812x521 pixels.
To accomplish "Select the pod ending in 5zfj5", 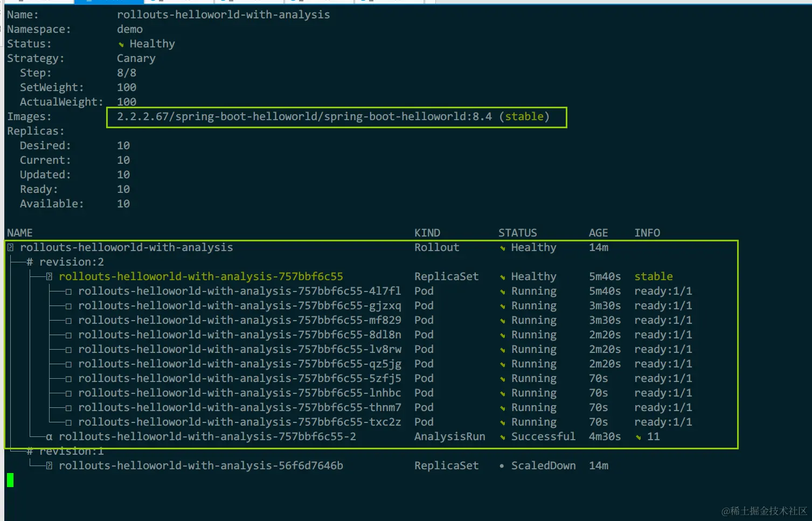I will [240, 378].
